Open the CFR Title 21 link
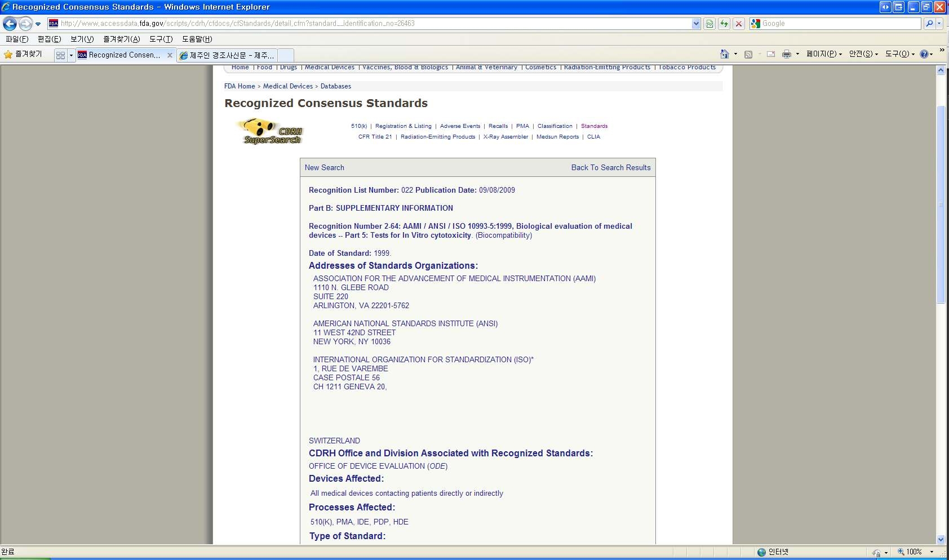949x560 pixels. (375, 137)
